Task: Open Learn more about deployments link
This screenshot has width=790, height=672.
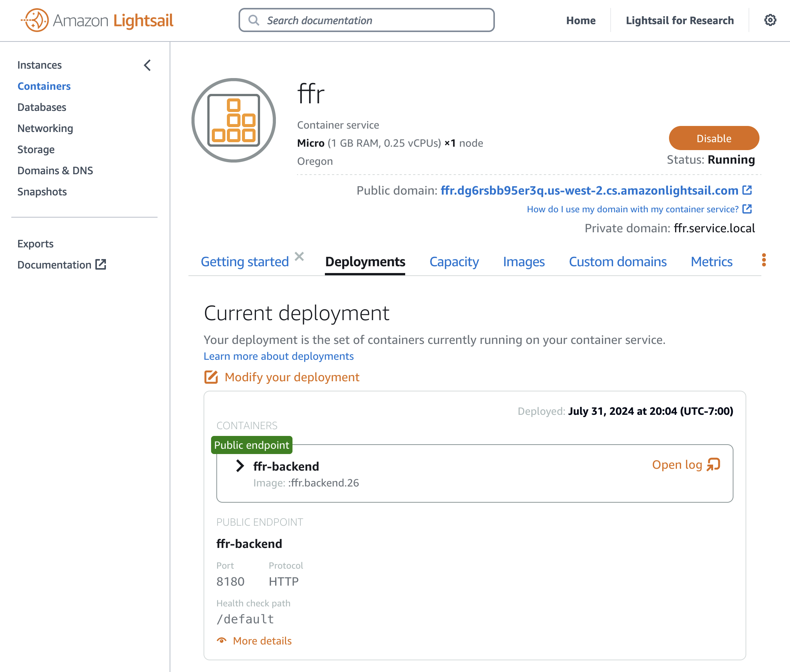Action: tap(278, 356)
